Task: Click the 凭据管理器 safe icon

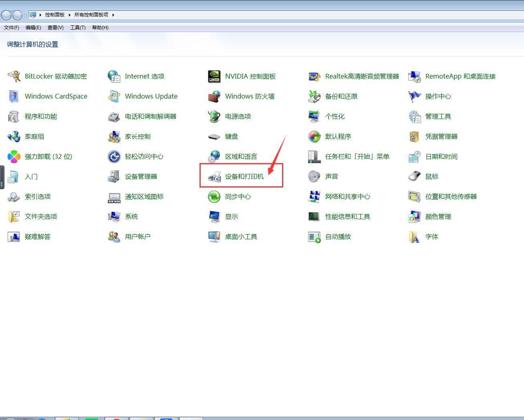Action: 414,136
